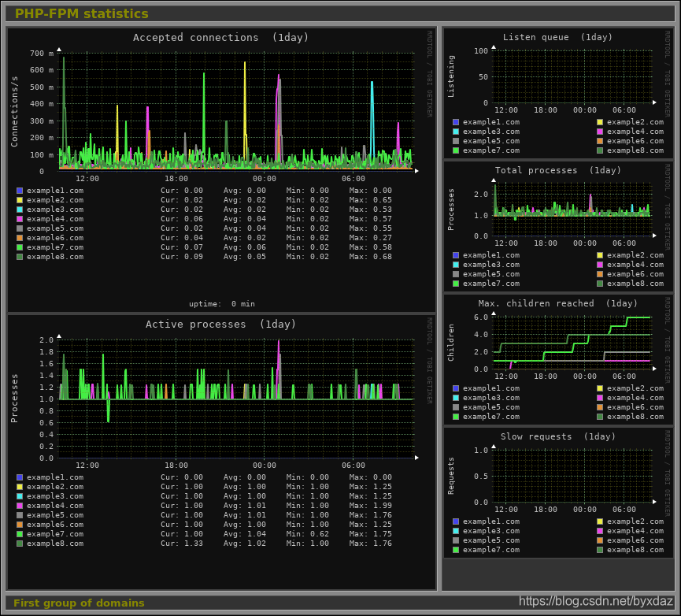
Task: Click example4.com swatch in Active processes legend
Action: [20, 506]
